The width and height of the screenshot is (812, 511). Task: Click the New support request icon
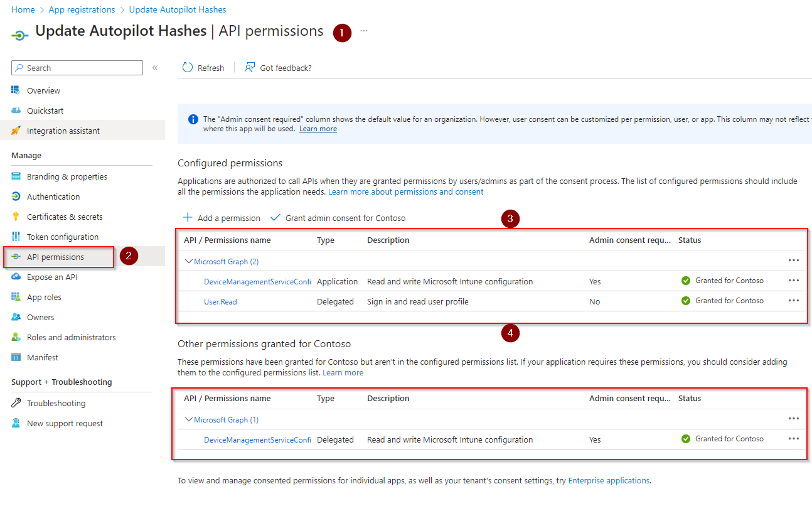16,423
